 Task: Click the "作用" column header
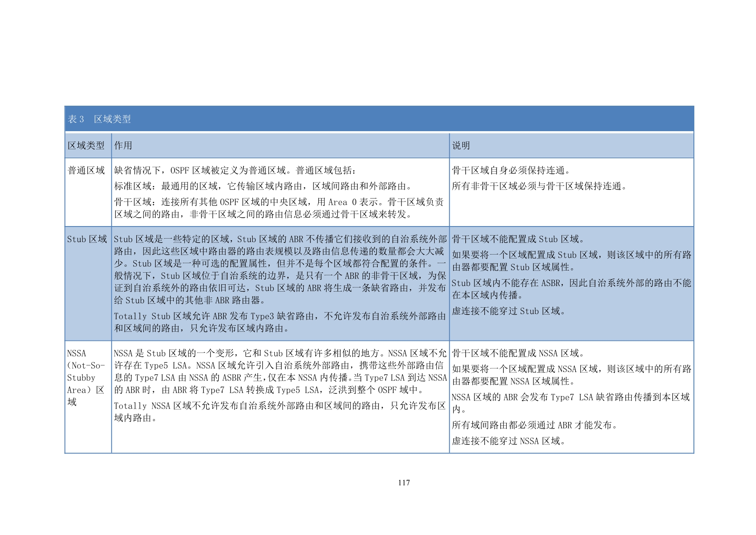(x=123, y=146)
